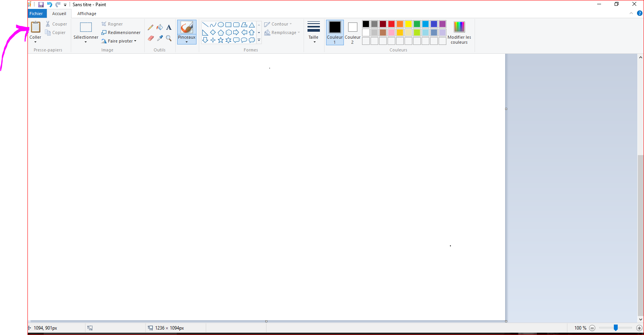Click the Coller paste clipboard icon

[x=36, y=27]
